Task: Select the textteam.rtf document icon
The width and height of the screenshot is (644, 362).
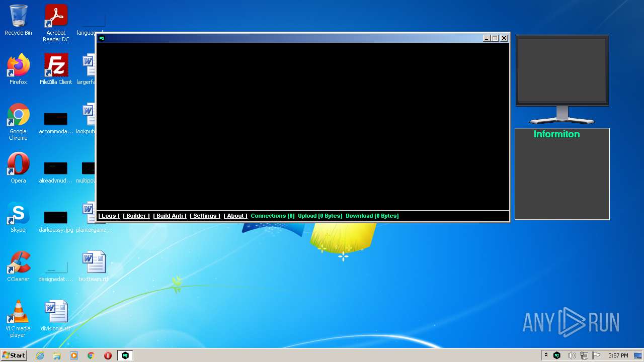Action: [94, 266]
